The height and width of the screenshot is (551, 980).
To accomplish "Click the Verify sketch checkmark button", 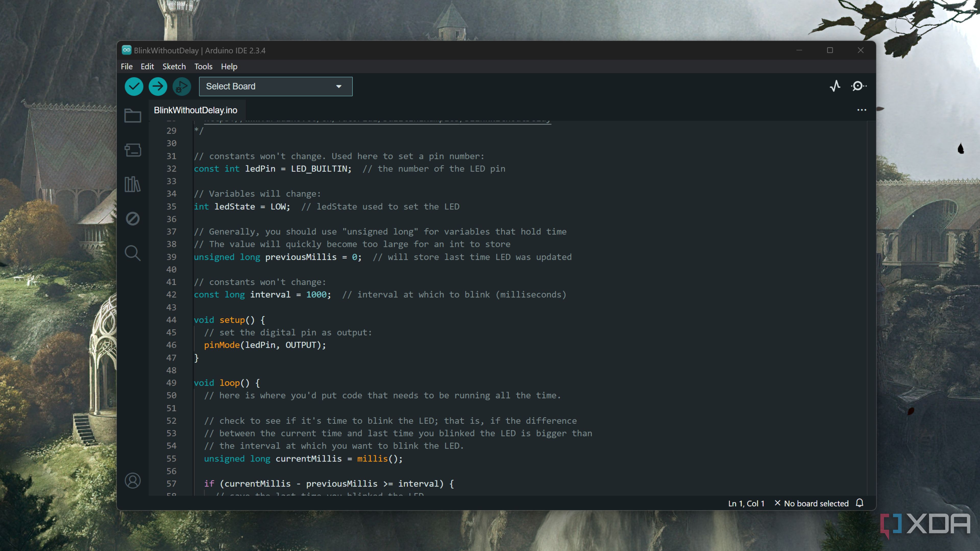I will pos(134,86).
